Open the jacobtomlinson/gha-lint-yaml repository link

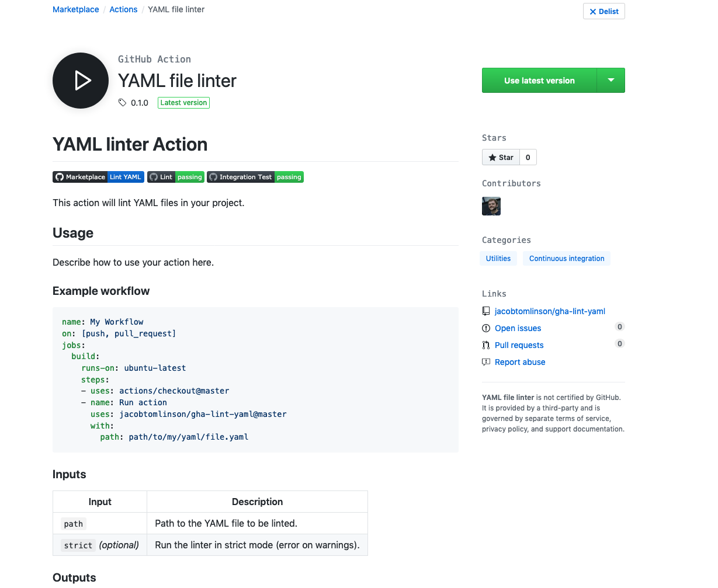(x=550, y=311)
